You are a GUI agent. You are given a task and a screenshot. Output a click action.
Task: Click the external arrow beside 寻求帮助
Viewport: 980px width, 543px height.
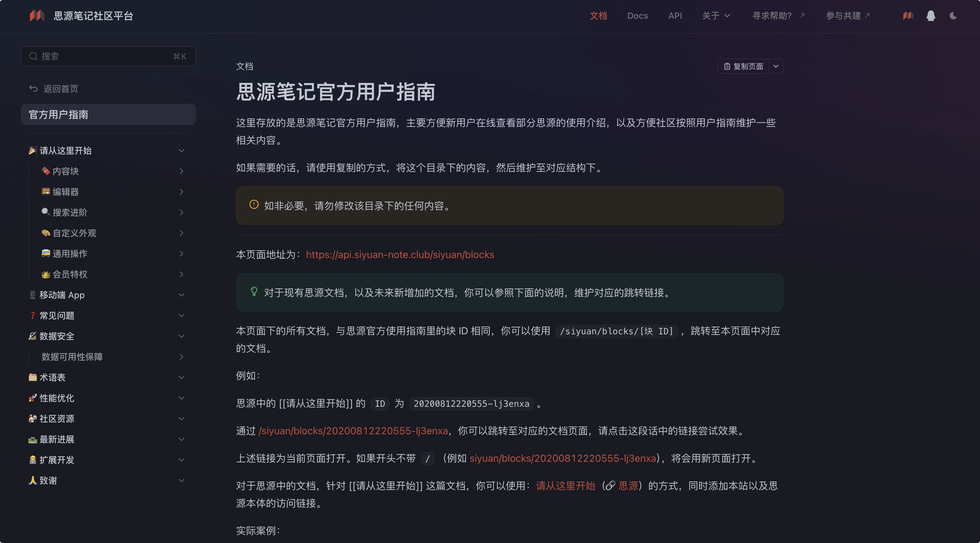(802, 16)
